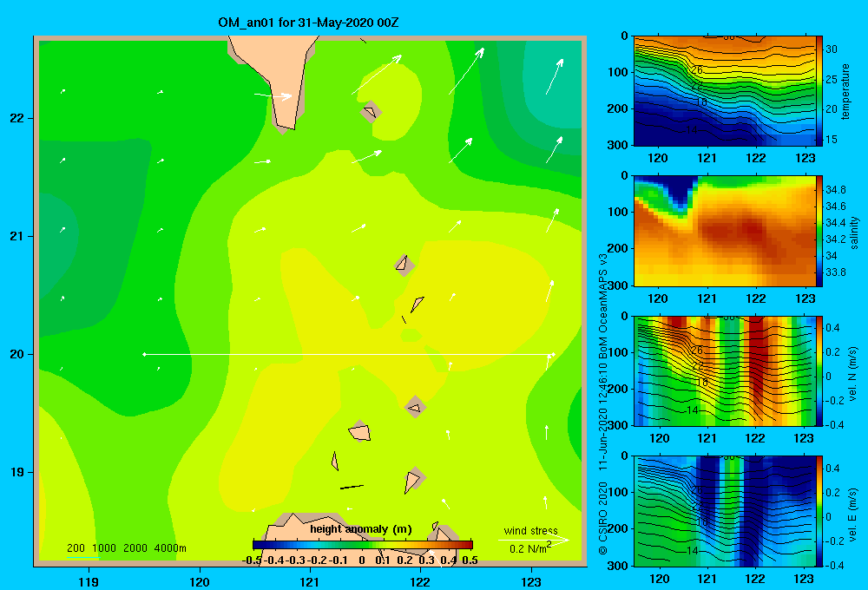Click the '200' depth contour legend entry
This screenshot has width=868, height=590.
pyautogui.click(x=76, y=548)
